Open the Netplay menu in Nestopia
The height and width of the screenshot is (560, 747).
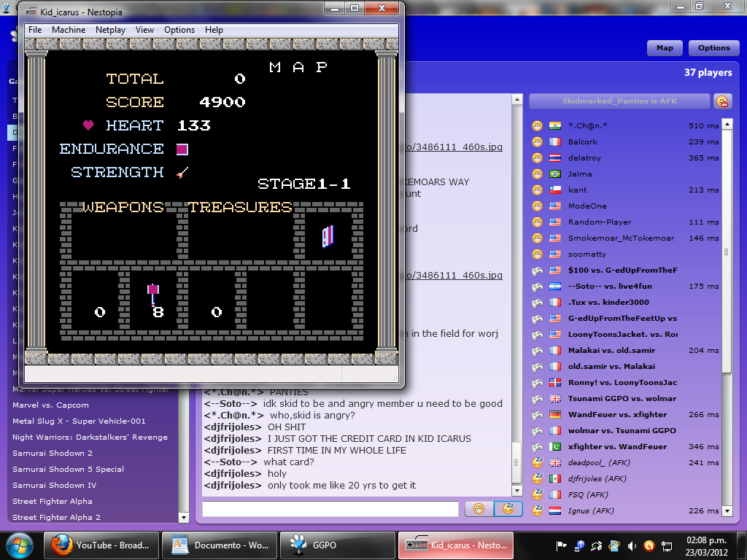111,29
